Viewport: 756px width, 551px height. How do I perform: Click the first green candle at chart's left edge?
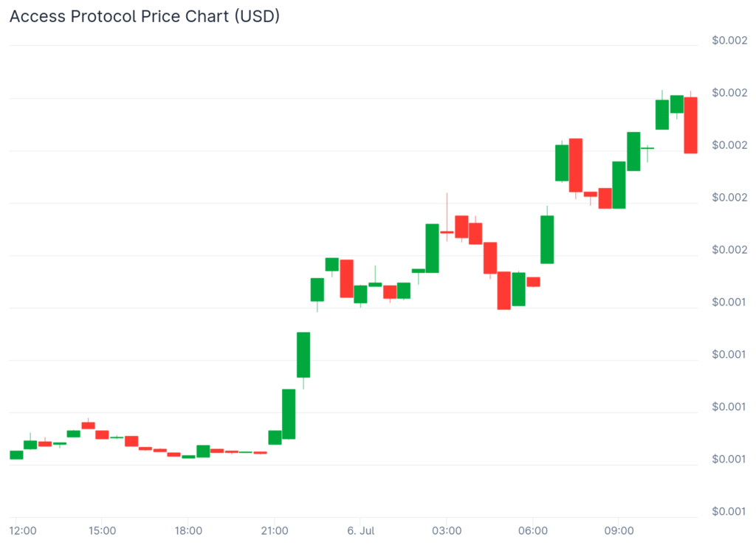pyautogui.click(x=16, y=454)
